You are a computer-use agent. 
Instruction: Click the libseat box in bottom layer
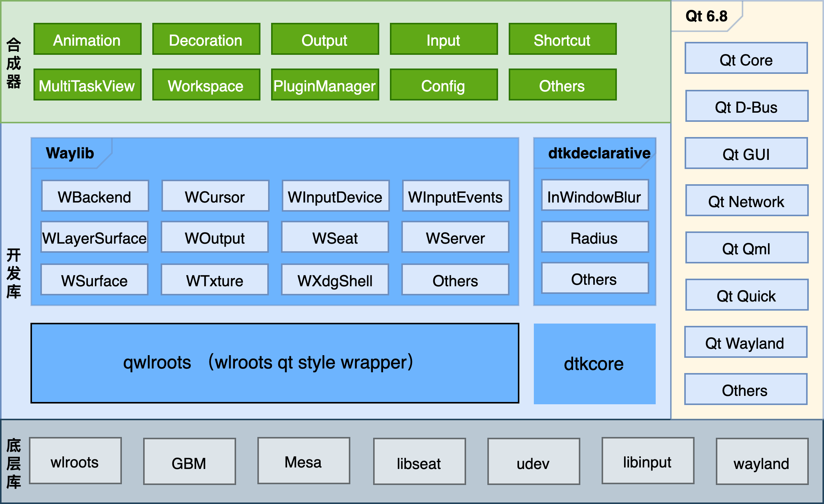[419, 462]
